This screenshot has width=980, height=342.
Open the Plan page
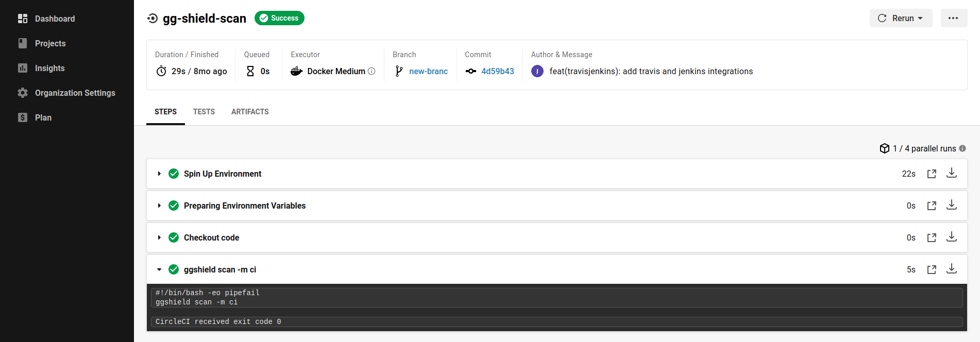click(x=43, y=117)
